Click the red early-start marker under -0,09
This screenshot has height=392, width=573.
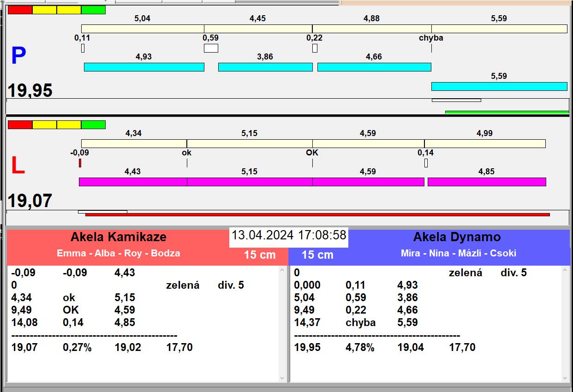[x=80, y=163]
